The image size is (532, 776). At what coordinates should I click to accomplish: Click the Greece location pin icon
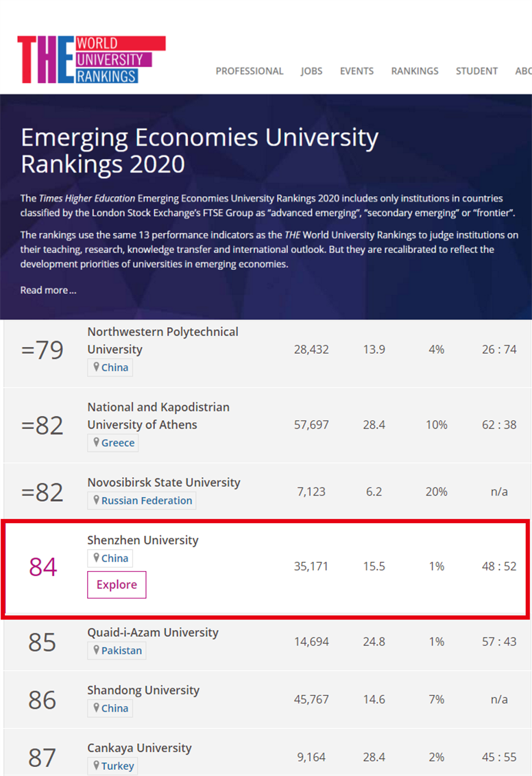click(x=97, y=442)
